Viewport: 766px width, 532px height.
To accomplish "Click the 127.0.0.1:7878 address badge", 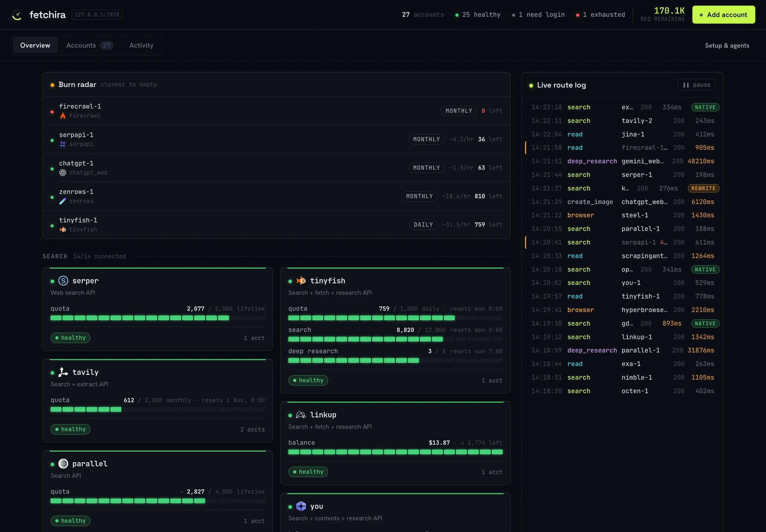I will click(97, 15).
